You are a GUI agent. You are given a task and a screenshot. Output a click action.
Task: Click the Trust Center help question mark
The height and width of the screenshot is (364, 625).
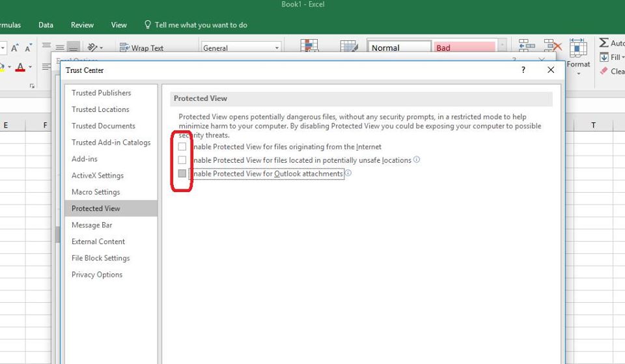523,70
